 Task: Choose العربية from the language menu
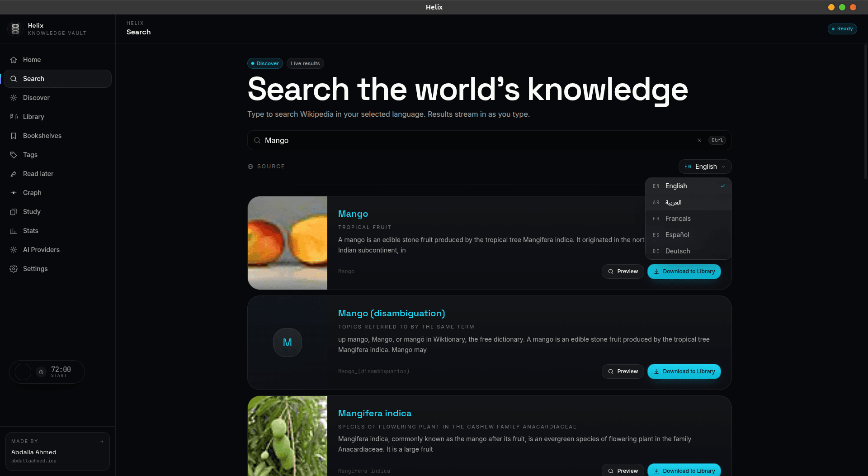pyautogui.click(x=689, y=202)
